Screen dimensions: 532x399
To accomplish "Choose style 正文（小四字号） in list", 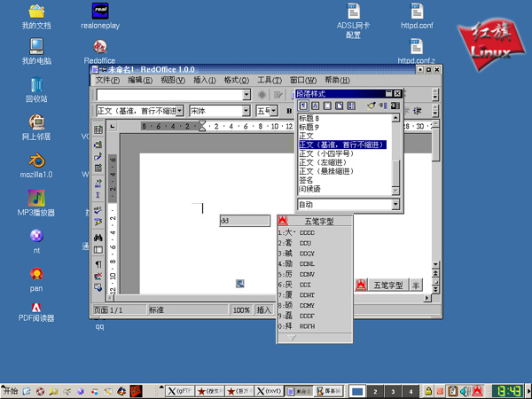I will (x=326, y=153).
